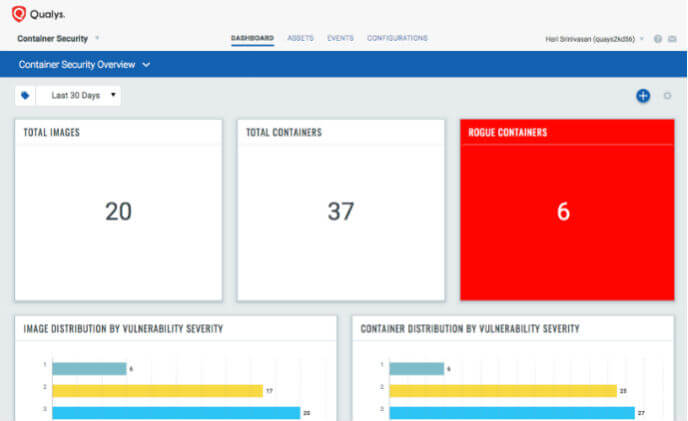Go to the Events tab
Screen dimensions: 688x421
tap(340, 38)
